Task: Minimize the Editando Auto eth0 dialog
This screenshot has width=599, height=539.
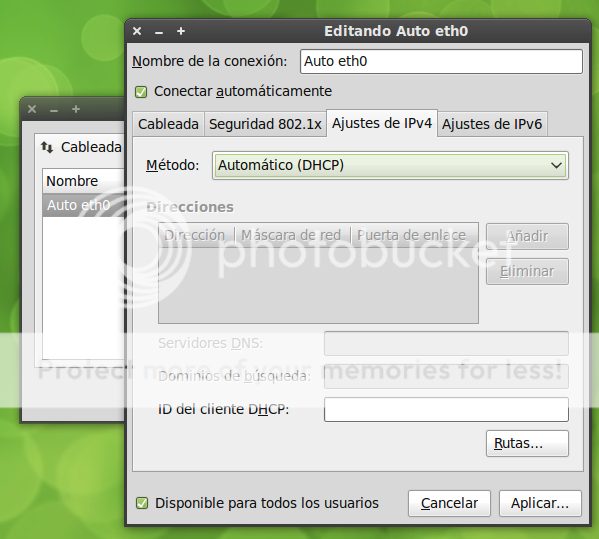Action: coord(159,32)
